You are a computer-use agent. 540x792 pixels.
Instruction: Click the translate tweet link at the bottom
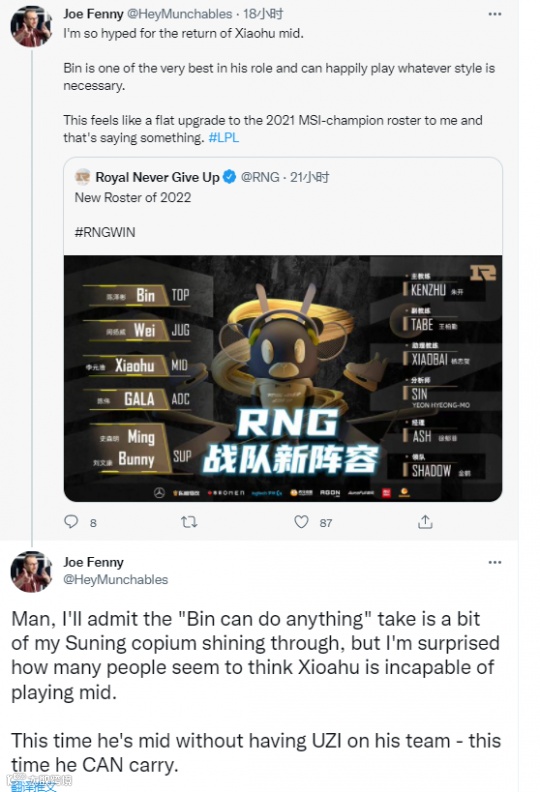(34, 786)
